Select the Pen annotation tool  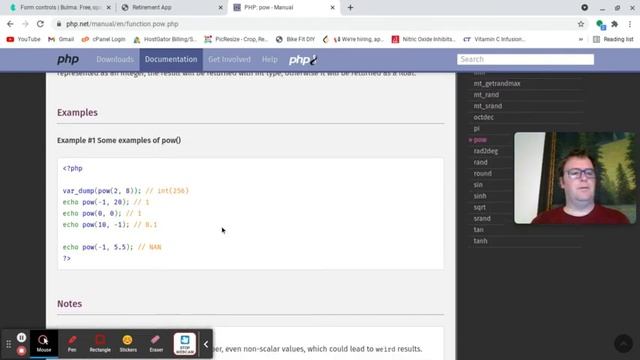pyautogui.click(x=72, y=344)
